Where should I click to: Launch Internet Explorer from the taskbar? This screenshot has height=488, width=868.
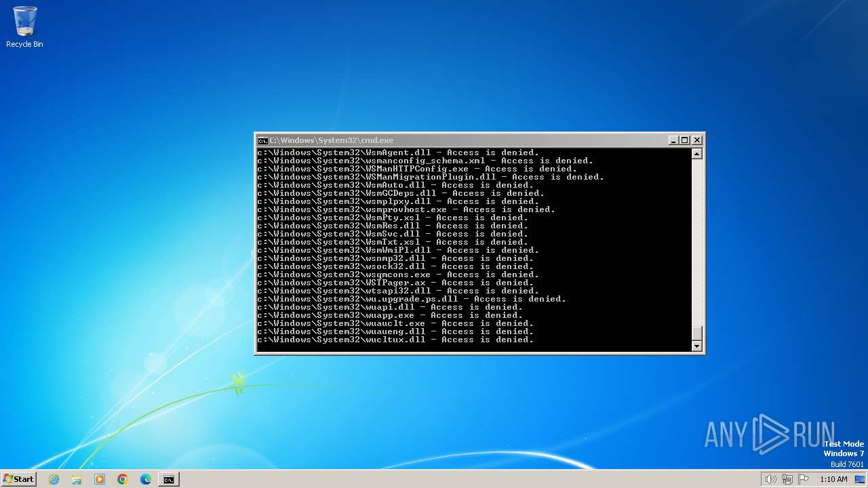point(54,479)
